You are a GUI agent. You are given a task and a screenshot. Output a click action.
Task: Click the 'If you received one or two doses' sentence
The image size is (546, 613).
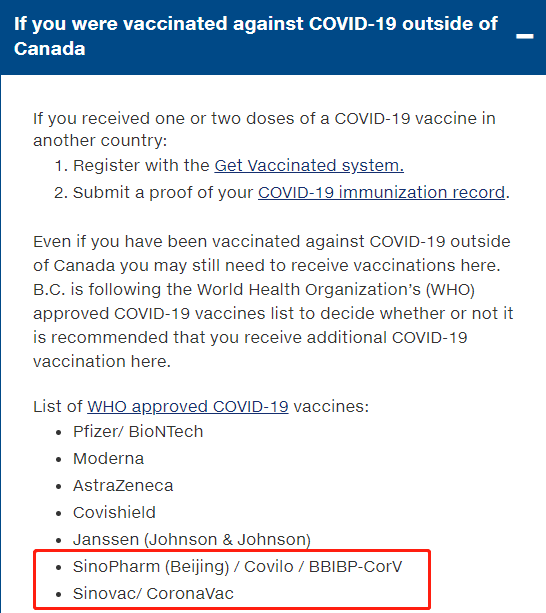pyautogui.click(x=264, y=129)
